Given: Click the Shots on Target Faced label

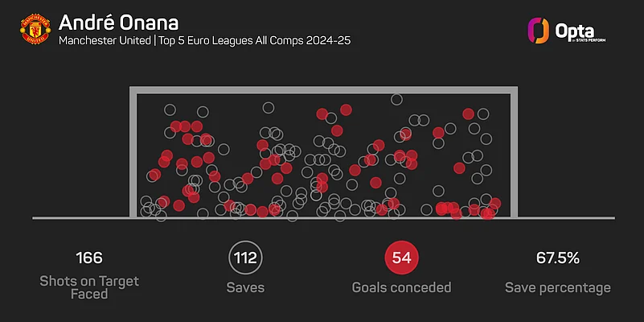Looking at the screenshot, I should [x=89, y=287].
